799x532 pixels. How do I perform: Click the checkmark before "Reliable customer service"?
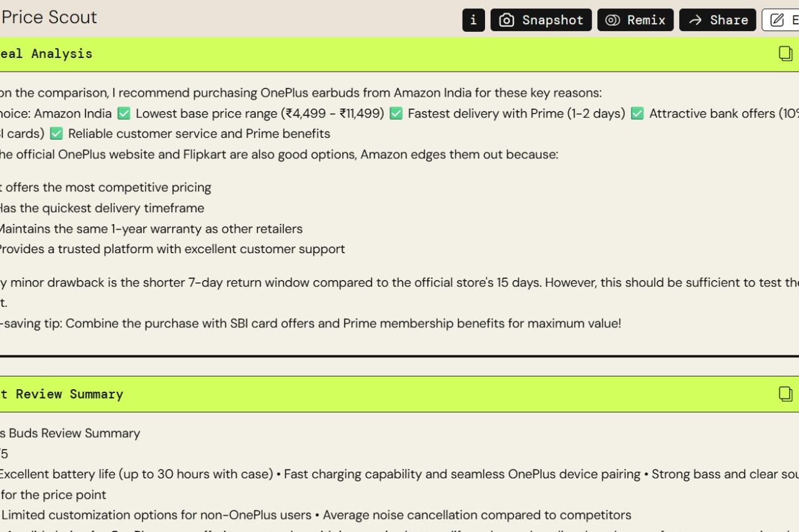click(57, 133)
